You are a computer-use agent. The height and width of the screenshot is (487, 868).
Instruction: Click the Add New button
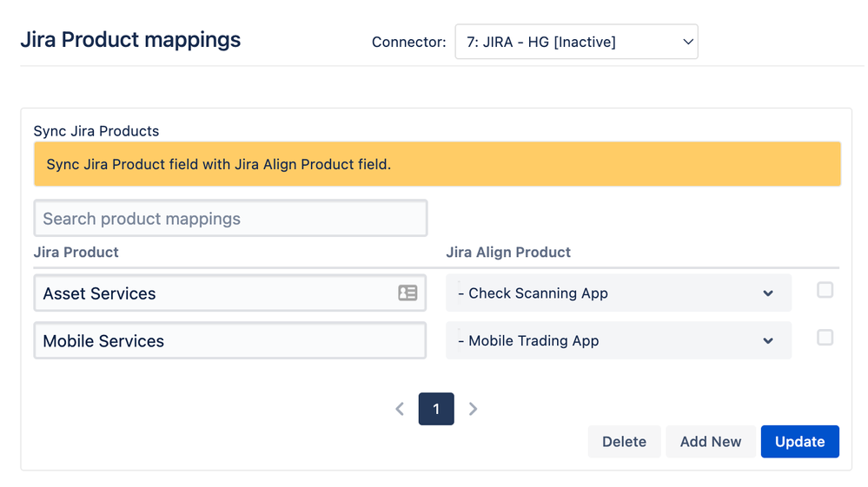[x=710, y=442]
